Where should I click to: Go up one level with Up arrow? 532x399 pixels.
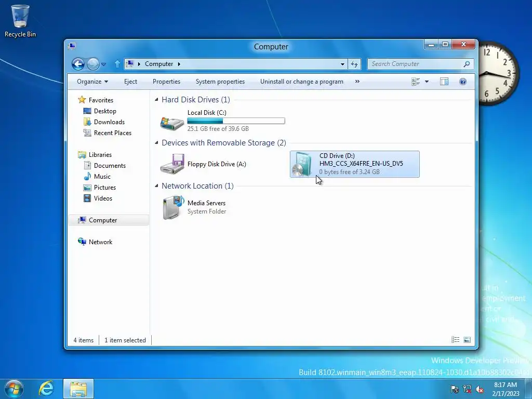[117, 64]
